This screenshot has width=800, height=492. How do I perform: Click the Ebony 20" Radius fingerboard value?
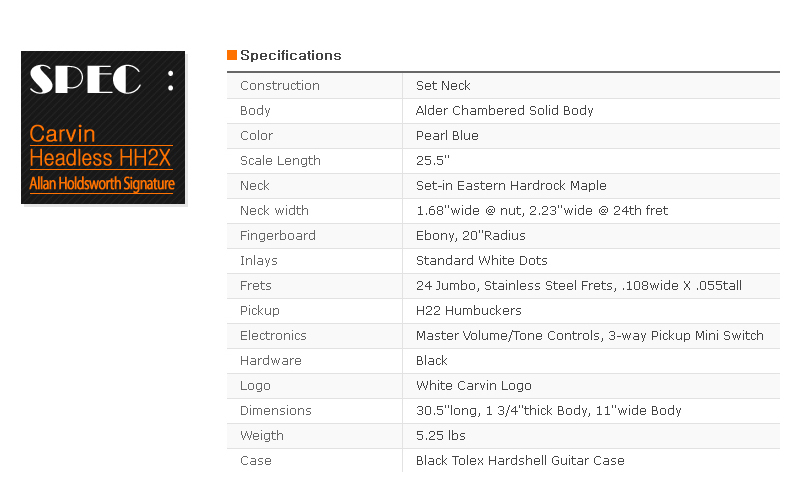[x=470, y=236]
